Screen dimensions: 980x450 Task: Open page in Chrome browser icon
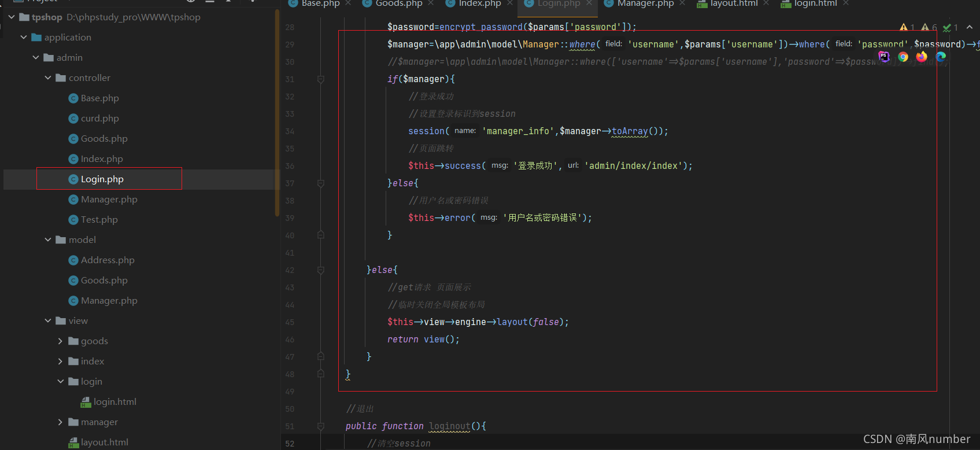(903, 57)
